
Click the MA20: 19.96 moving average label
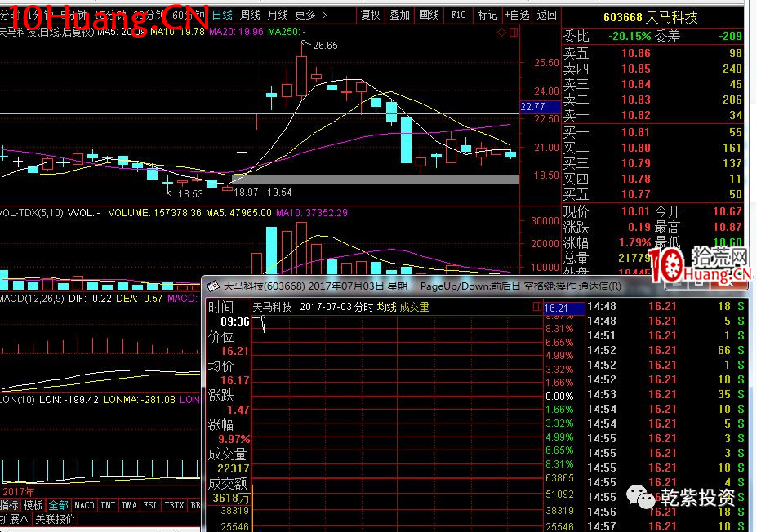pos(236,32)
